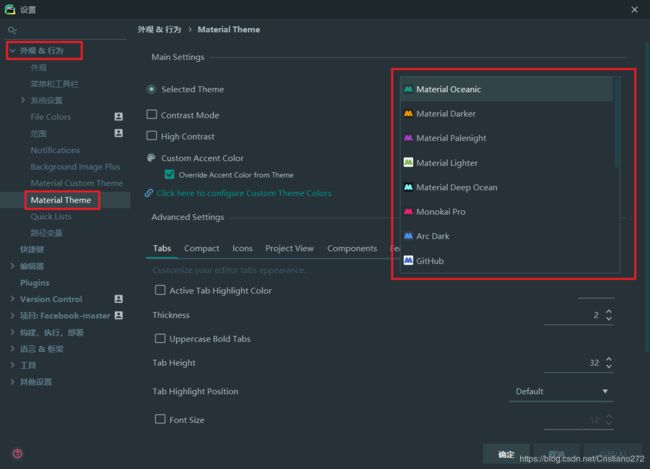Viewport: 650px width, 469px height.
Task: Click the palette icon for Custom Accent Color
Action: 151,158
